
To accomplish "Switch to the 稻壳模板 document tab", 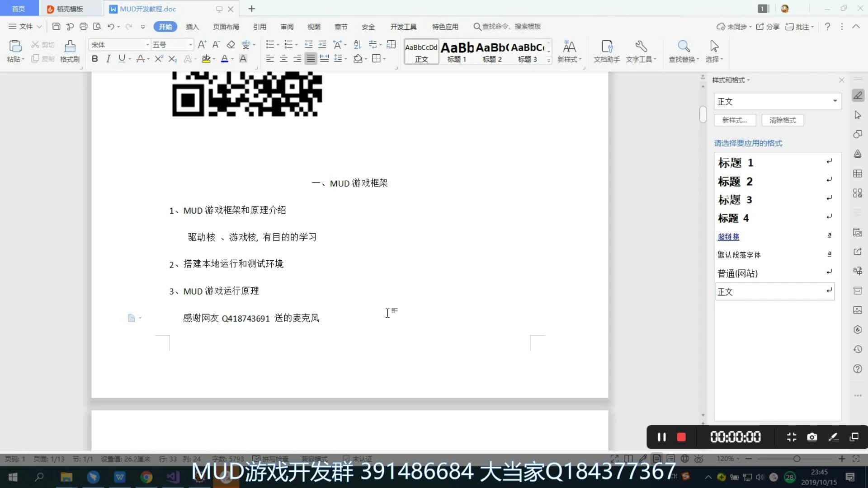I will tap(70, 9).
